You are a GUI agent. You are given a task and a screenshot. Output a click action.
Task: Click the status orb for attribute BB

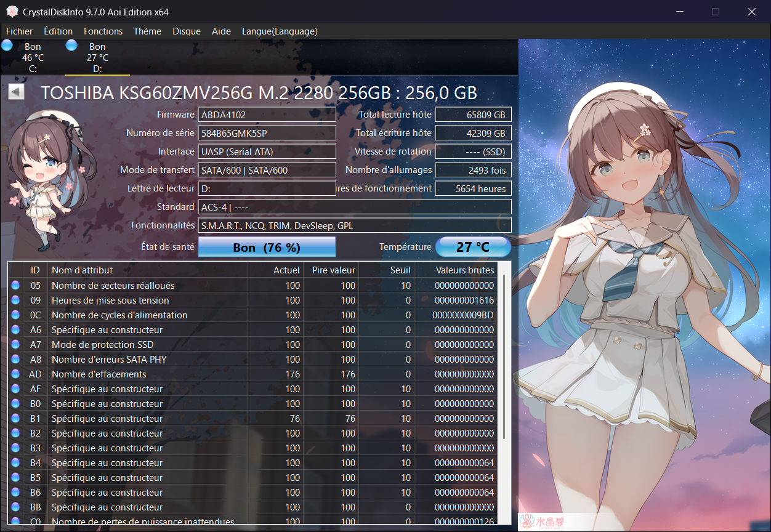click(15, 507)
